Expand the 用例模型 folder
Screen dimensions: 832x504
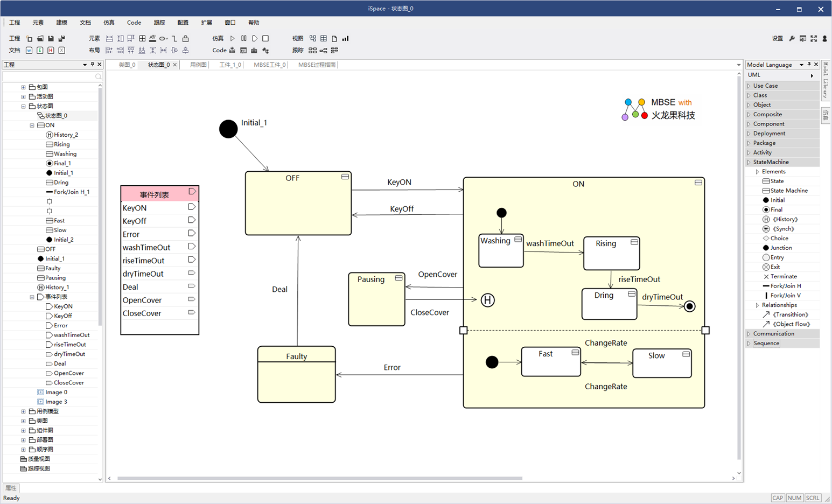[x=23, y=412]
